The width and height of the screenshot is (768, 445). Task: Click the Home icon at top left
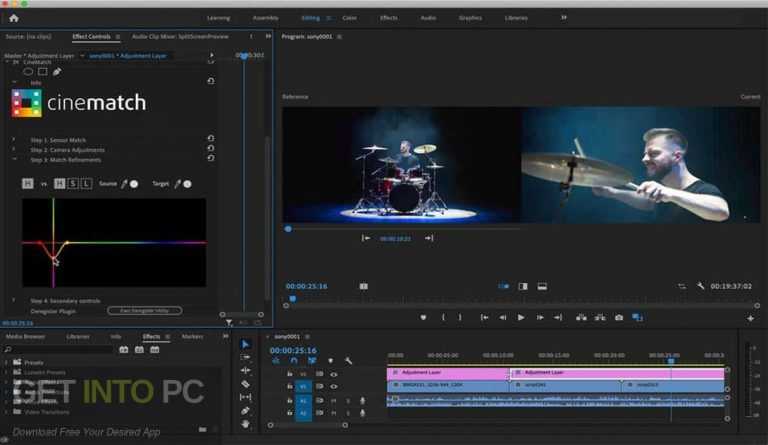[x=13, y=17]
